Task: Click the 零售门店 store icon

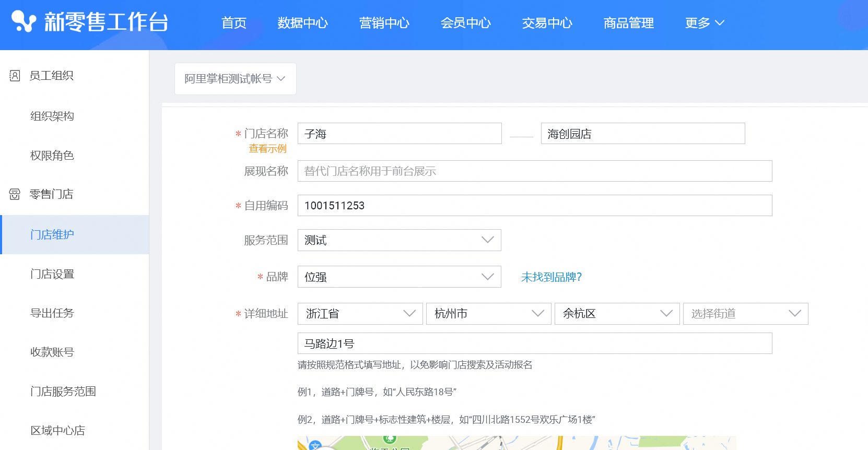Action: (15, 194)
